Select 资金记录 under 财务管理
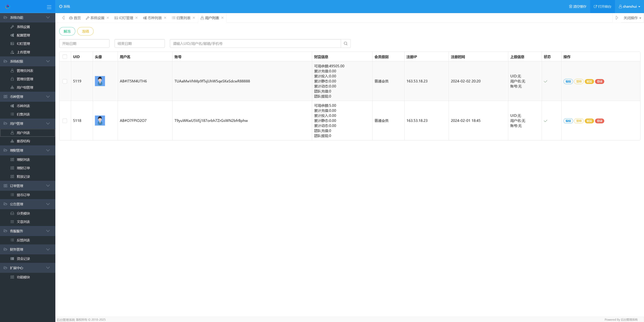 [23, 258]
